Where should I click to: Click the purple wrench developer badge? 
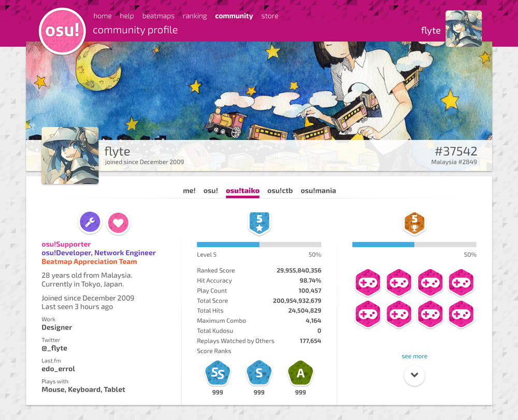click(90, 222)
